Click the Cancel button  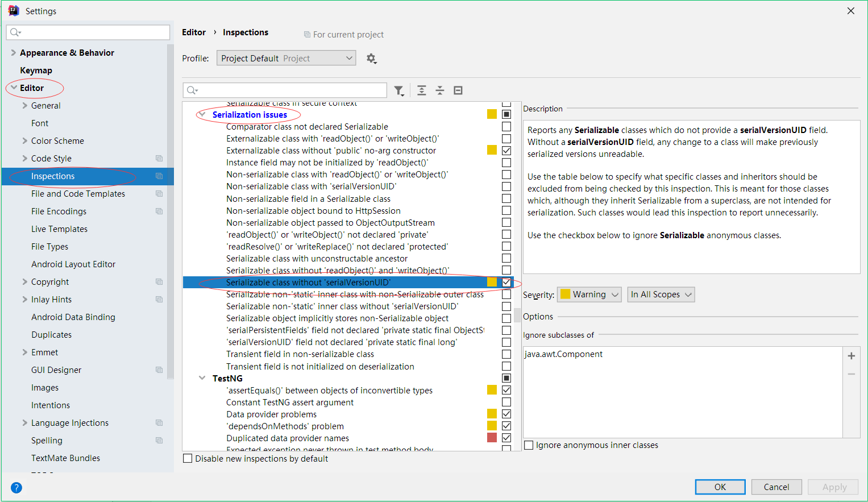(776, 487)
